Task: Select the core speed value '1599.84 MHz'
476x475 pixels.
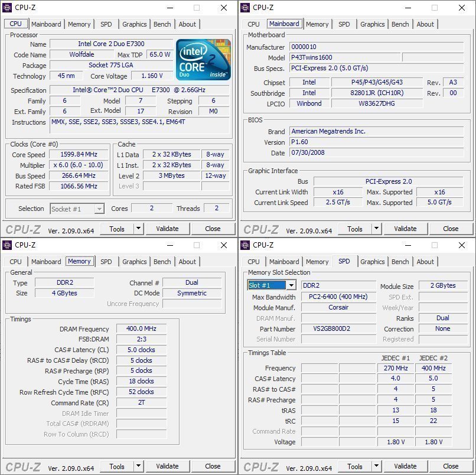Action: click(x=79, y=154)
